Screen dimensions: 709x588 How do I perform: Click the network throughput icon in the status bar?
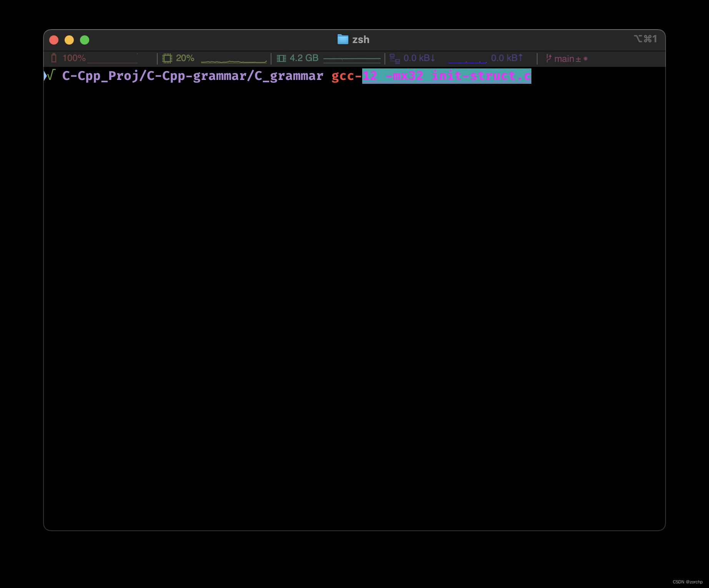coord(395,58)
